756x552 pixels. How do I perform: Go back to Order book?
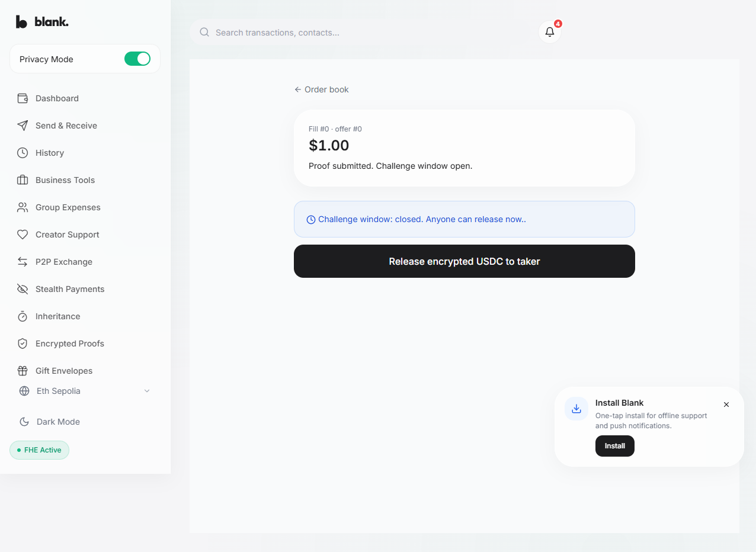(x=322, y=89)
